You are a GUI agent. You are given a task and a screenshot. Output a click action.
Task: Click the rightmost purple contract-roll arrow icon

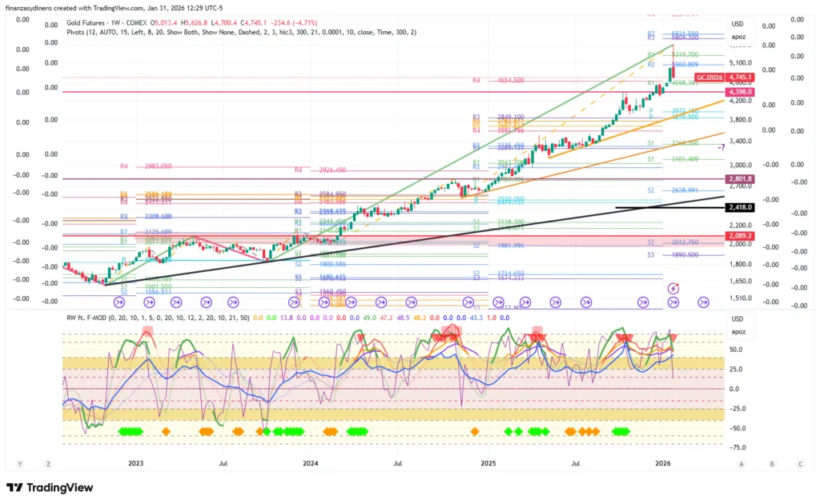click(703, 302)
